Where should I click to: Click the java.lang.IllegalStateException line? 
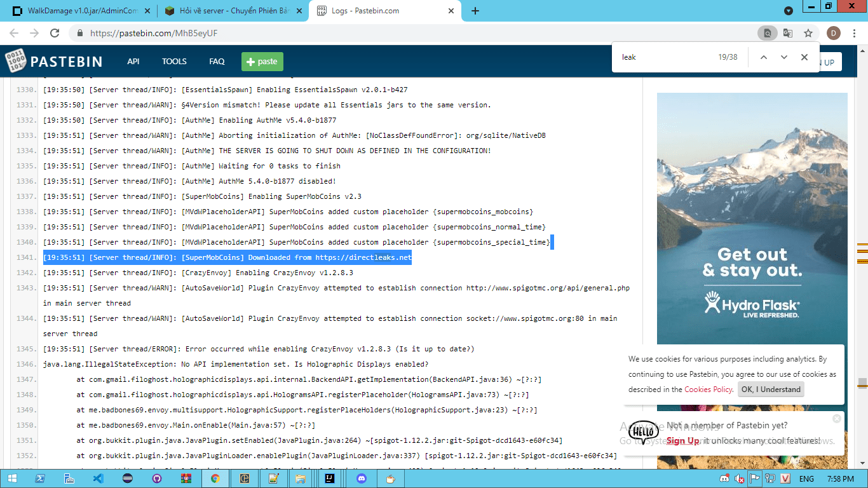click(x=236, y=364)
